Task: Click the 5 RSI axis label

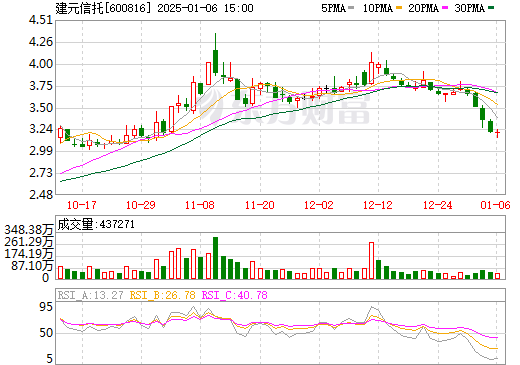Action: pyautogui.click(x=50, y=359)
